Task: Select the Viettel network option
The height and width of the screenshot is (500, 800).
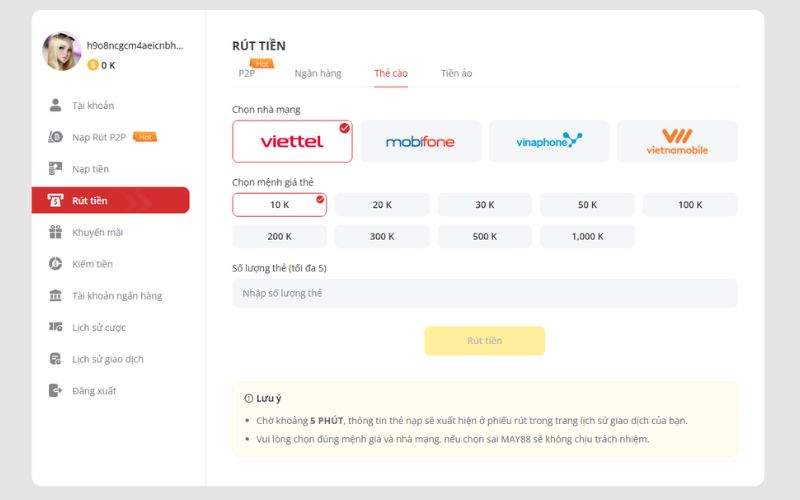Action: click(292, 141)
